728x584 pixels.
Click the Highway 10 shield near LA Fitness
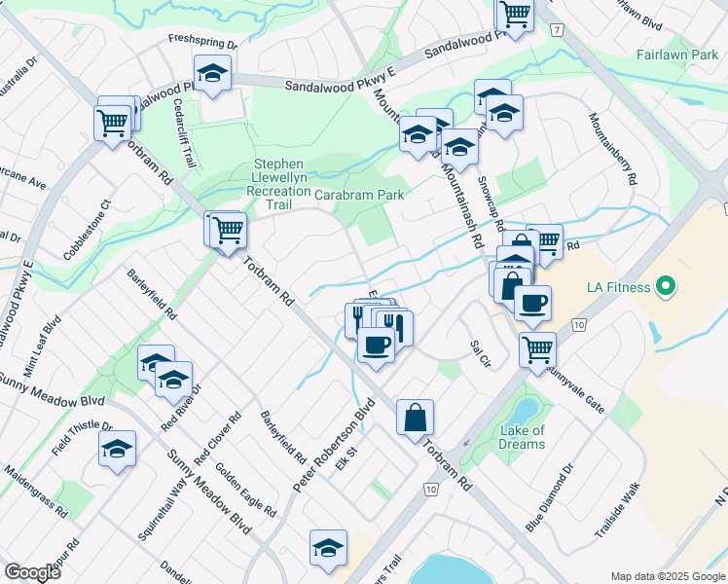tap(578, 325)
